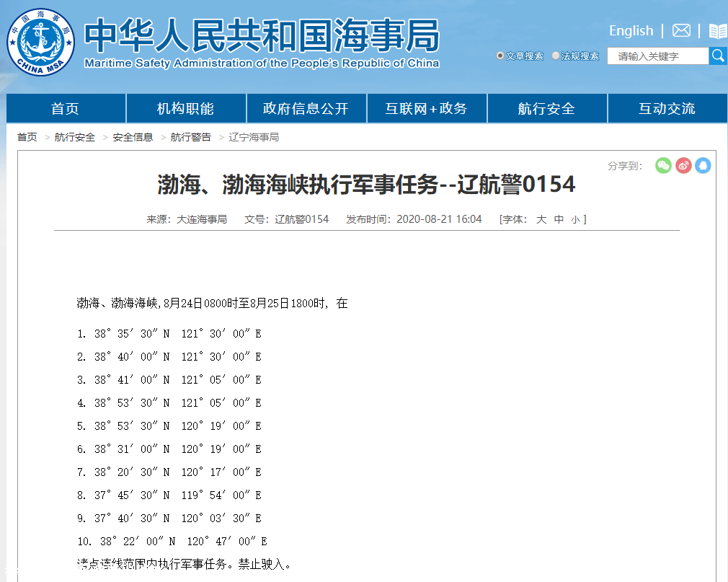The image size is (728, 582).
Task: Click coordinate row 2: 38°40′00″N
Action: tap(169, 357)
